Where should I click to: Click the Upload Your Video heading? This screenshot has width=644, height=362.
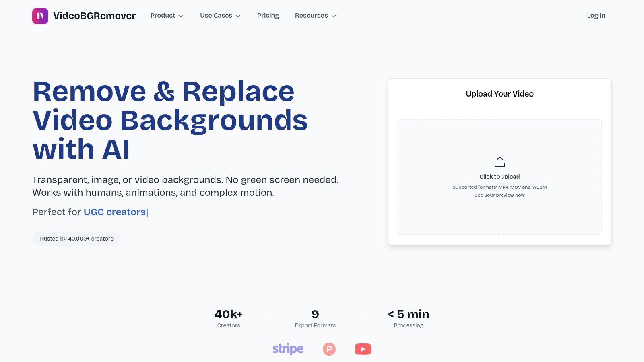[x=499, y=94]
